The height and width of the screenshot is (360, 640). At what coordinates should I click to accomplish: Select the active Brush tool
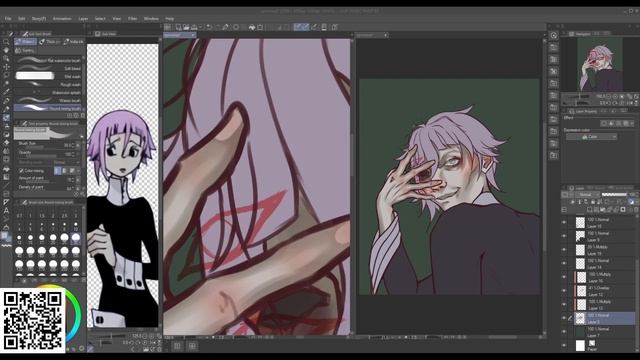click(x=6, y=118)
